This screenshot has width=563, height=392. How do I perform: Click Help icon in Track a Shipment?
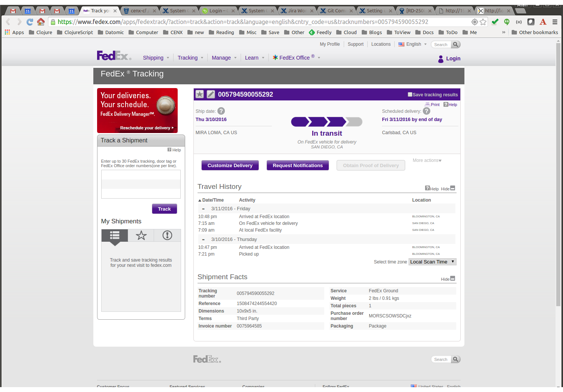point(169,150)
